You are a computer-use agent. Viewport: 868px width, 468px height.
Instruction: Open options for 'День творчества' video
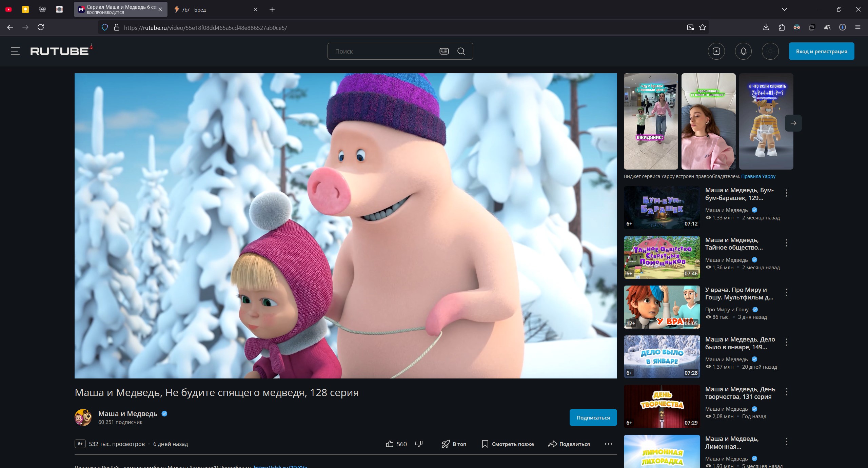pos(787,392)
